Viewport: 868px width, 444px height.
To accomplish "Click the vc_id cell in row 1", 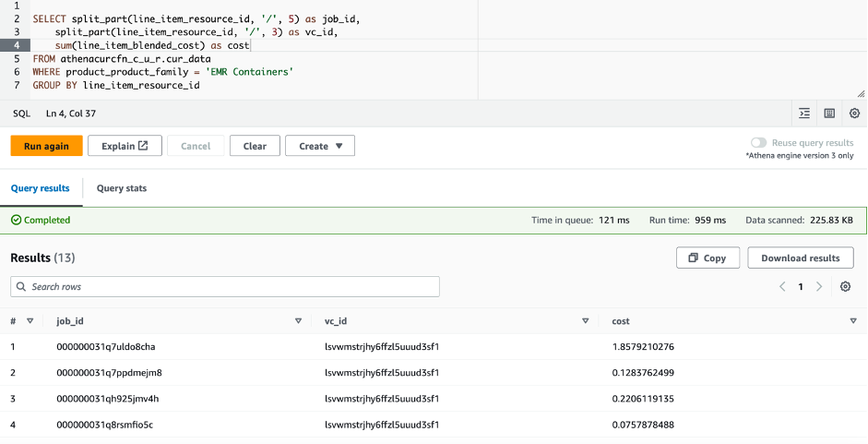I will (382, 347).
